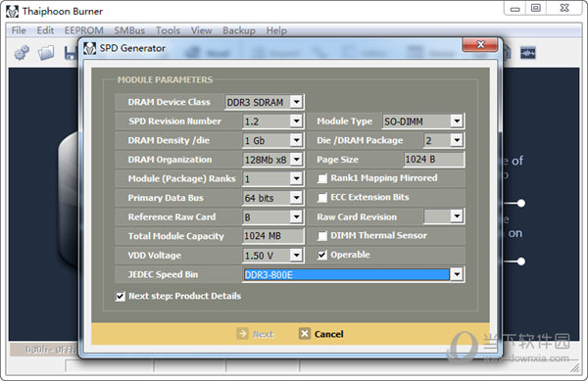Toggle Rank1 Mapping Mirrored checkbox
Image resolution: width=588 pixels, height=381 pixels.
pos(322,178)
